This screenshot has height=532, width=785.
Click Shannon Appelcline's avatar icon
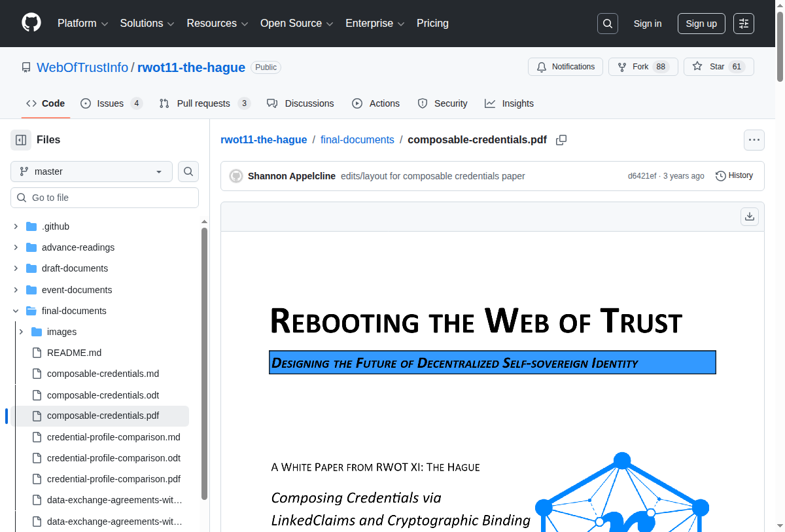pos(236,176)
